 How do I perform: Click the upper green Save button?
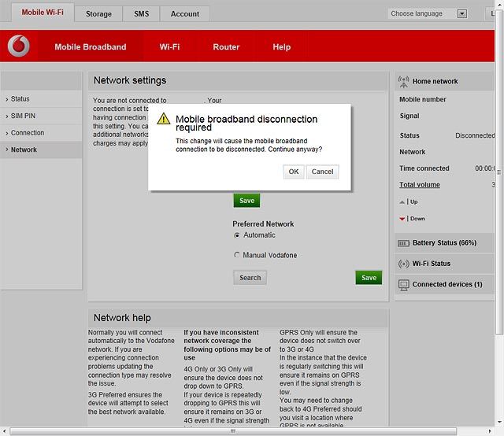coord(246,201)
